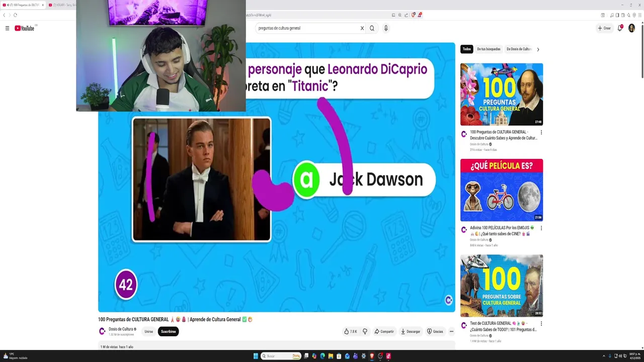Dislike the video with thumbs-down
The width and height of the screenshot is (644, 362).
point(365,331)
